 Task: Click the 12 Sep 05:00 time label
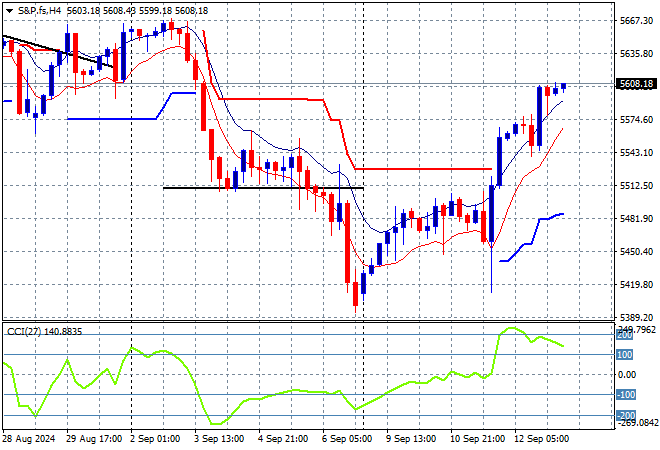[542, 439]
